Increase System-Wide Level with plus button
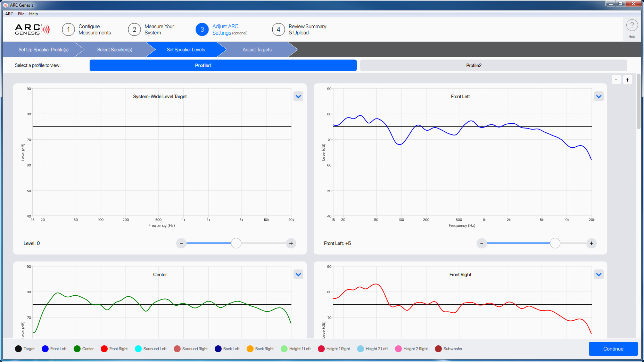Image resolution: width=644 pixels, height=362 pixels. pyautogui.click(x=291, y=244)
